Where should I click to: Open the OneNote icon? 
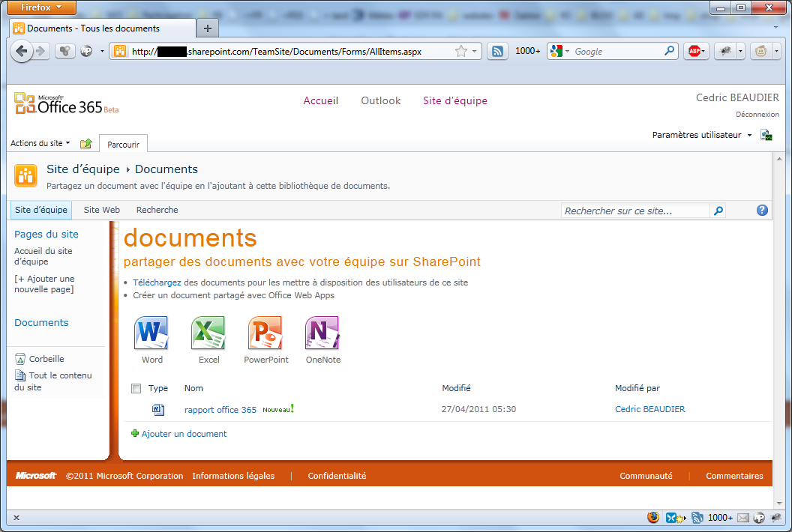322,333
